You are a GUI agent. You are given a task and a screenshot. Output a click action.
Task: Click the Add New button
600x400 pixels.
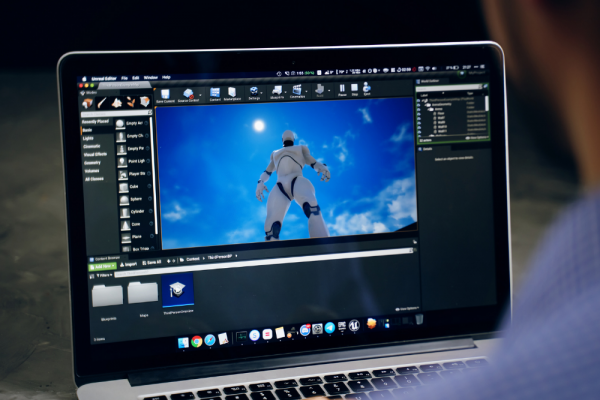pyautogui.click(x=102, y=266)
